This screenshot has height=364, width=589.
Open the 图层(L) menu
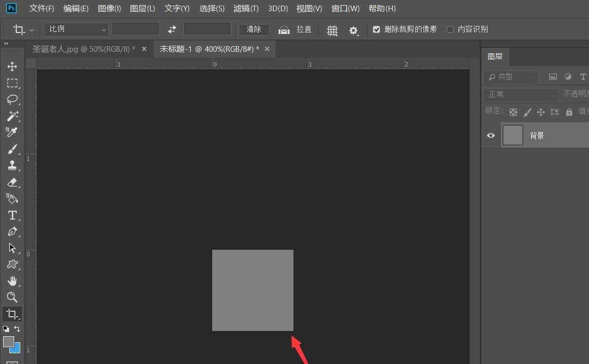142,8
